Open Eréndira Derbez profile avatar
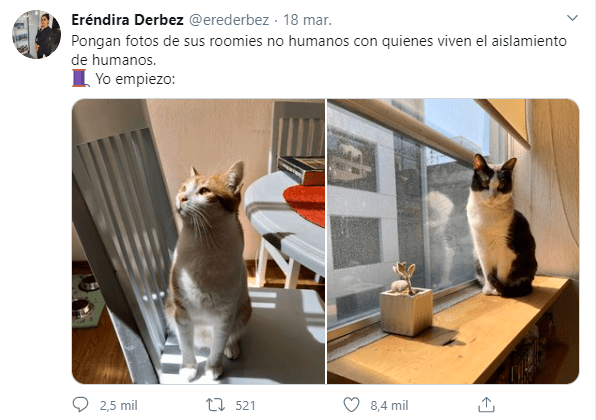Screen dimensions: 596x420 36,35
